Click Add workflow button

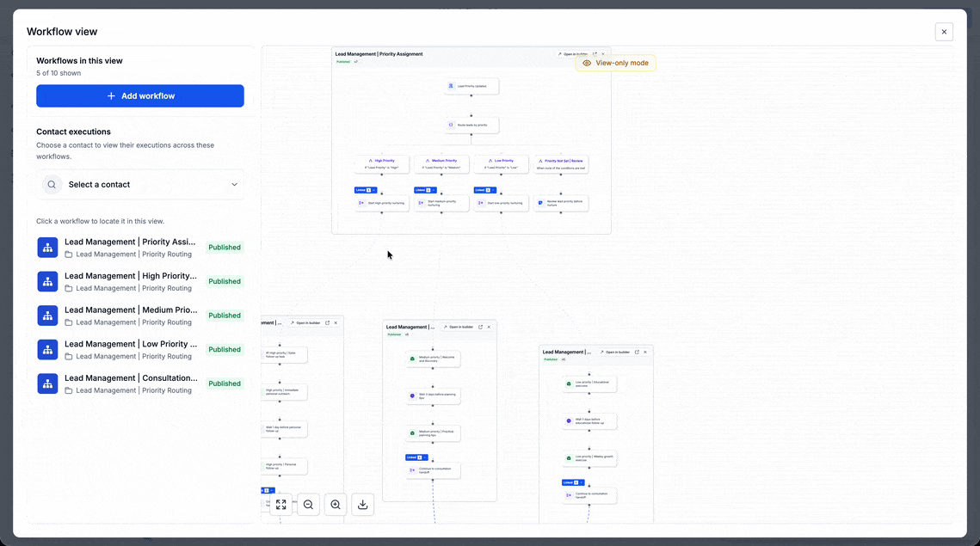[140, 95]
